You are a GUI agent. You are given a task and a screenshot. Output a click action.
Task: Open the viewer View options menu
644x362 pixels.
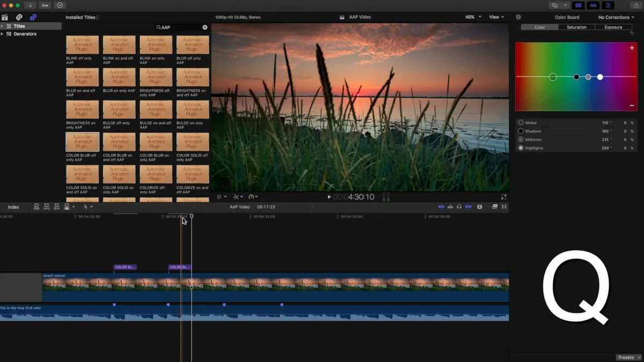point(496,17)
